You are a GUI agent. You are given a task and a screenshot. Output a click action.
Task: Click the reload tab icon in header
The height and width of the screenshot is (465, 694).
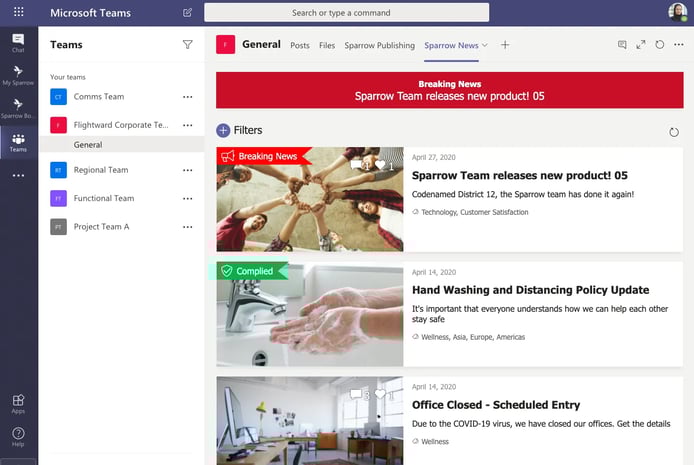[x=659, y=45]
